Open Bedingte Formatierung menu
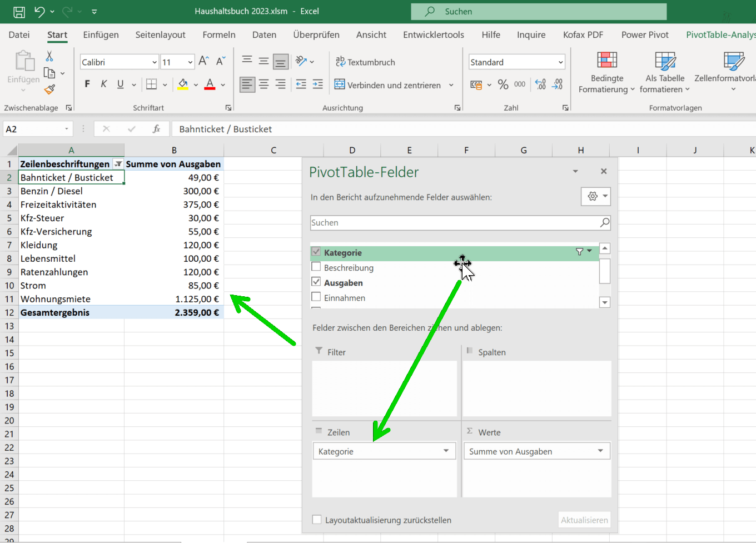 [606, 73]
